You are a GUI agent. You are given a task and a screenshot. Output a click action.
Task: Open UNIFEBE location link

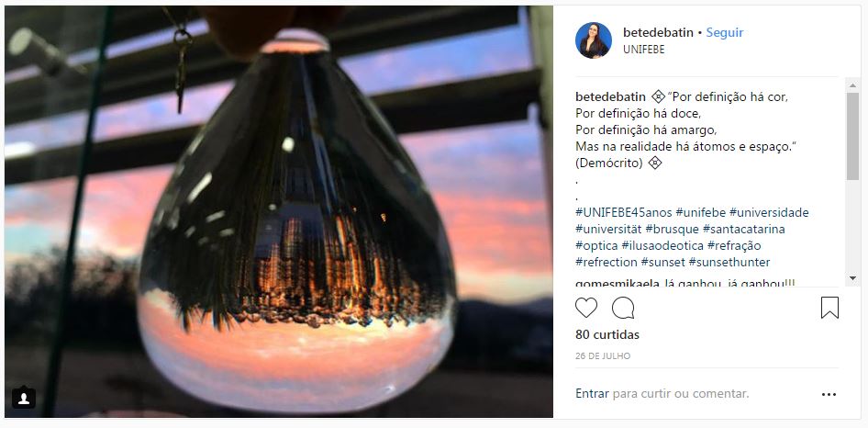tap(644, 50)
